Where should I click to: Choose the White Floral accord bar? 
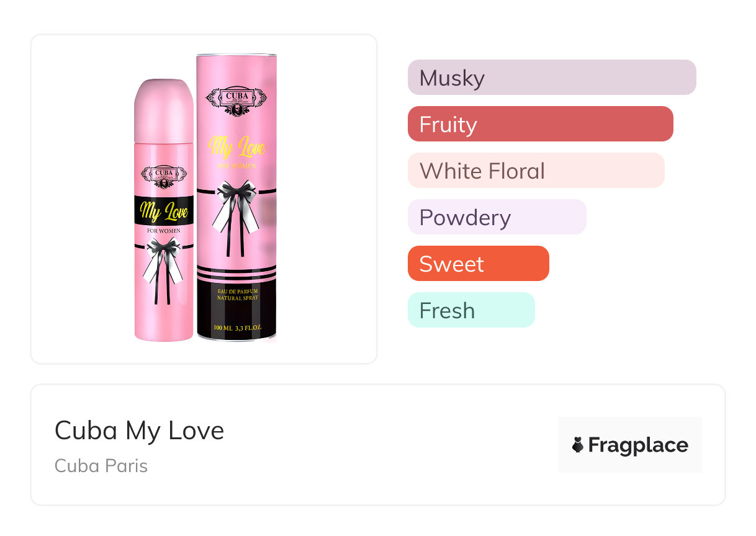536,171
